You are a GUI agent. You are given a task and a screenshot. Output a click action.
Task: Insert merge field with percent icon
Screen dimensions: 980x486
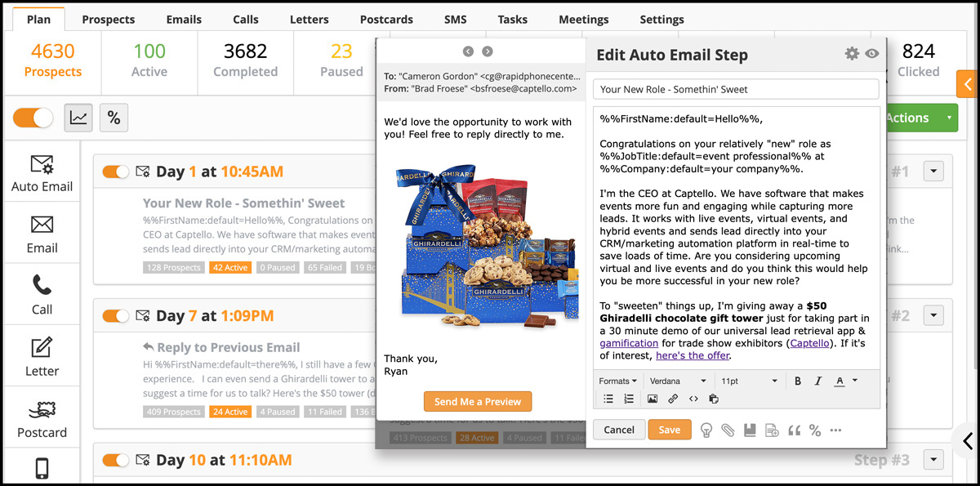[815, 430]
